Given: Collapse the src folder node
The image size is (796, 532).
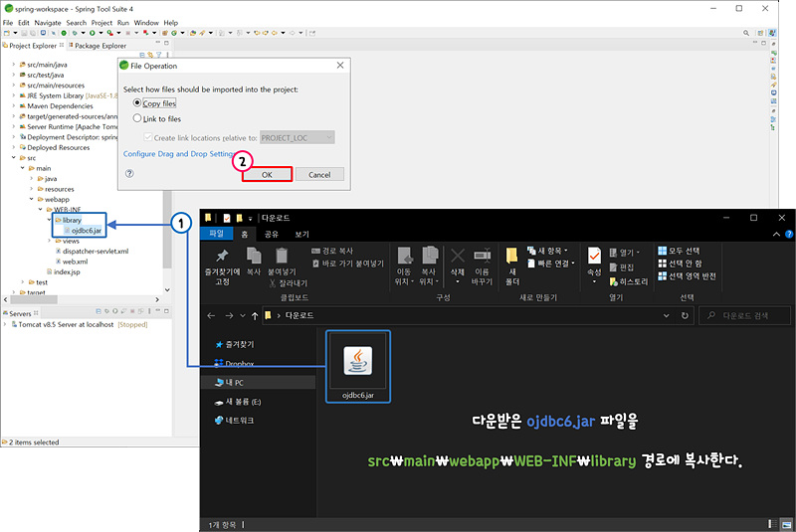Looking at the screenshot, I should pos(14,158).
